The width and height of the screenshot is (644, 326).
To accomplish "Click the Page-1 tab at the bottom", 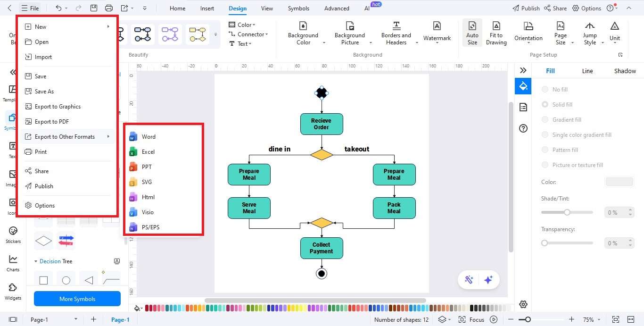I will pos(120,319).
